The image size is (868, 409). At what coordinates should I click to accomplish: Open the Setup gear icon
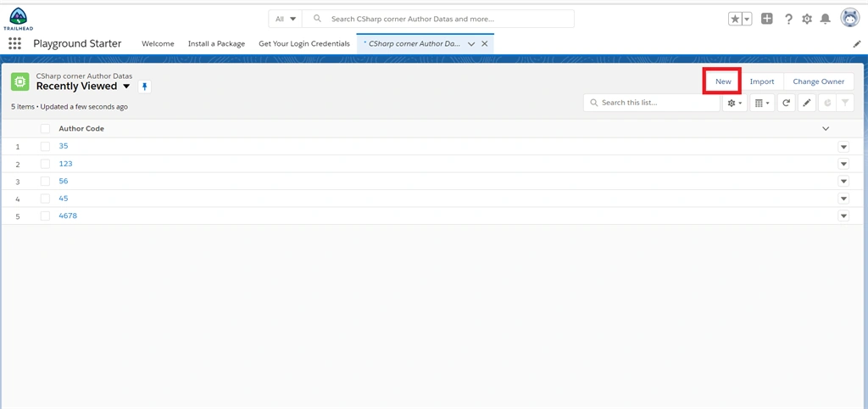point(807,19)
